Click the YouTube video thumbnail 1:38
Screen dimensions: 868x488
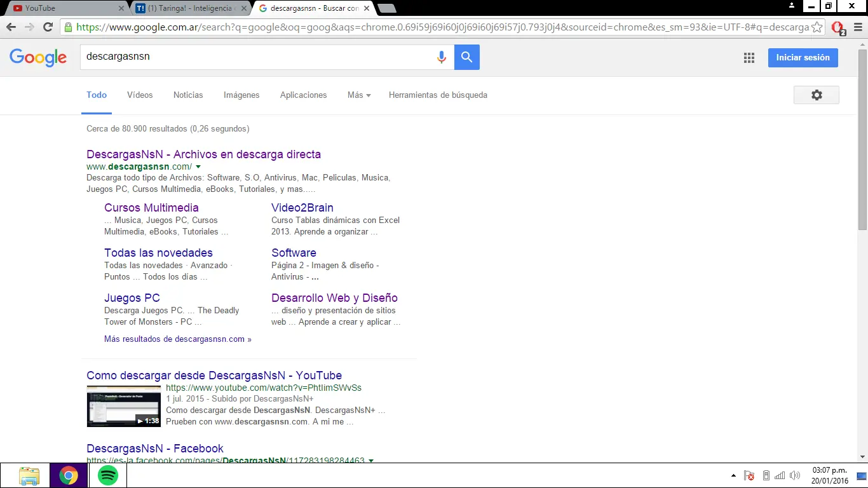click(x=123, y=406)
